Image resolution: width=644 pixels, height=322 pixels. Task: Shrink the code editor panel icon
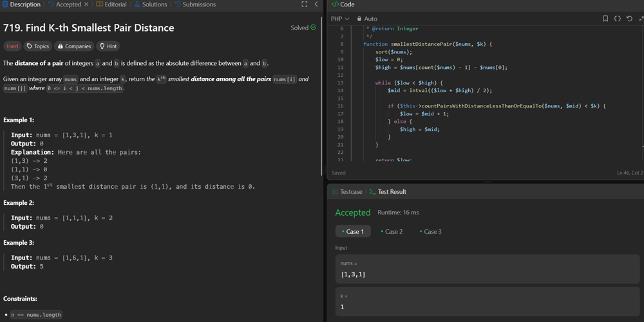pos(641,19)
